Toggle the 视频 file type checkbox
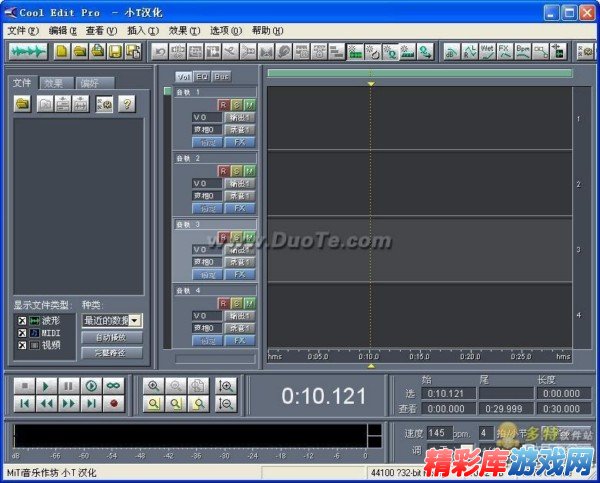This screenshot has width=600, height=483. click(21, 344)
